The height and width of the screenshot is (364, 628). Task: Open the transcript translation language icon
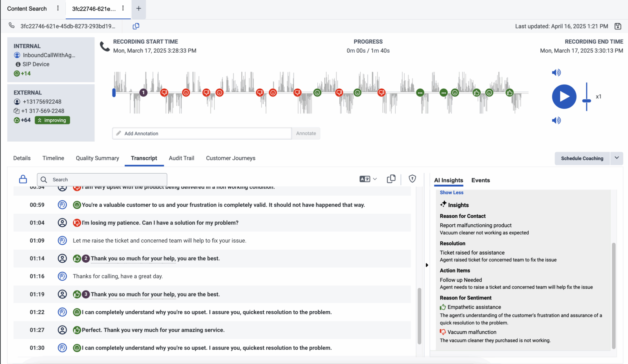[365, 179]
